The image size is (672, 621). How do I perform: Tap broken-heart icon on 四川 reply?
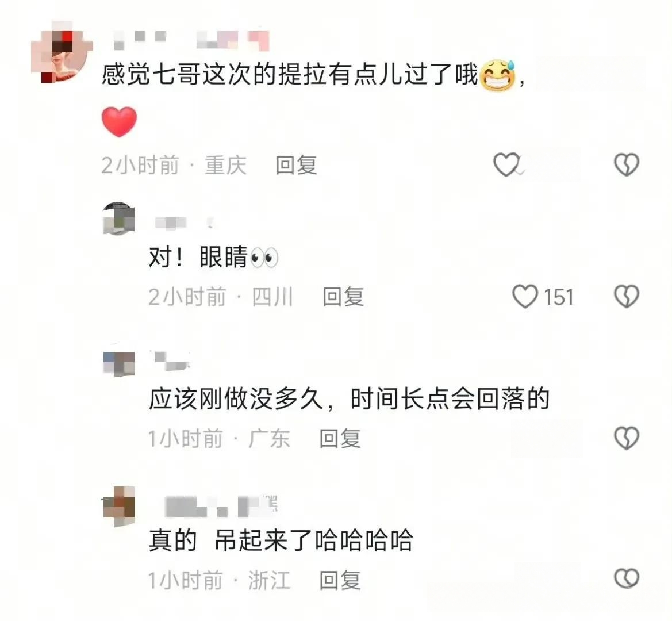coord(627,297)
